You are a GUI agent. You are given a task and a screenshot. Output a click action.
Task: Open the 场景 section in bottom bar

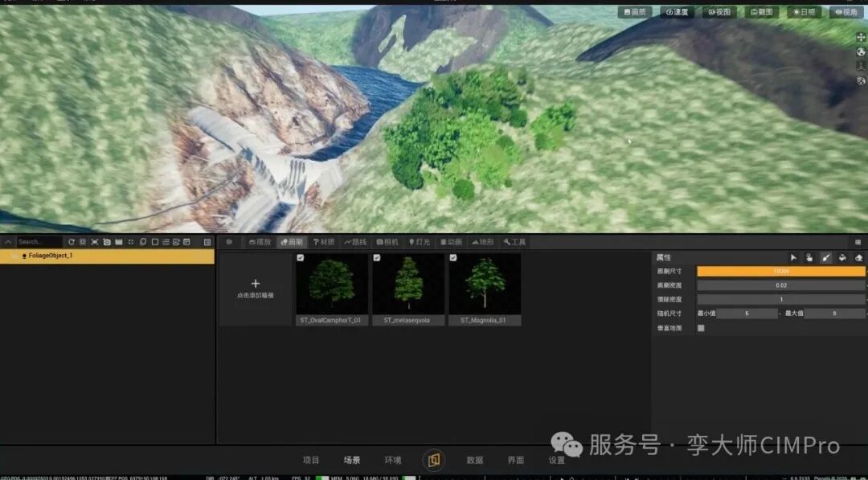352,460
